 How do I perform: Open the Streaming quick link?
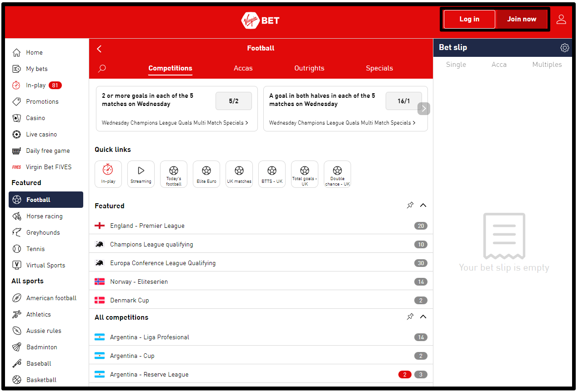pos(141,174)
